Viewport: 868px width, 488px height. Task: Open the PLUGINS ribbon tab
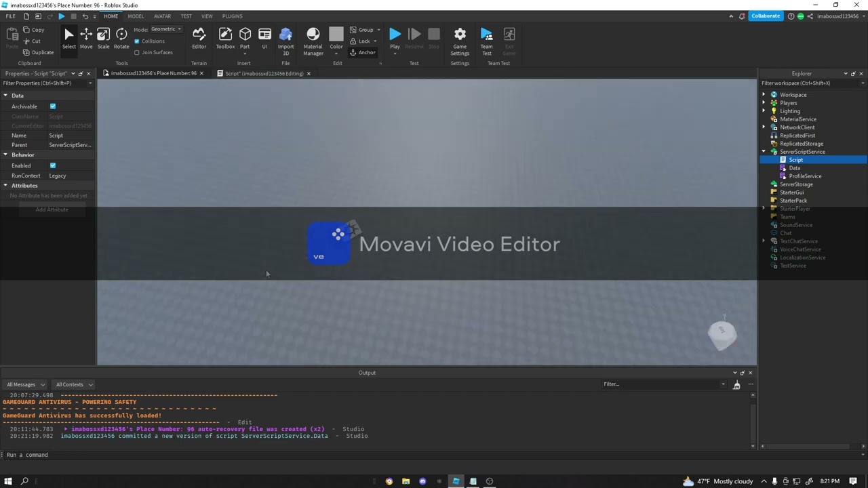pos(232,16)
